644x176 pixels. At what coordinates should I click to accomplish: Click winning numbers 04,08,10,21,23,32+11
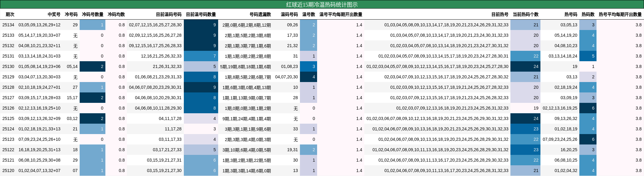40,46
